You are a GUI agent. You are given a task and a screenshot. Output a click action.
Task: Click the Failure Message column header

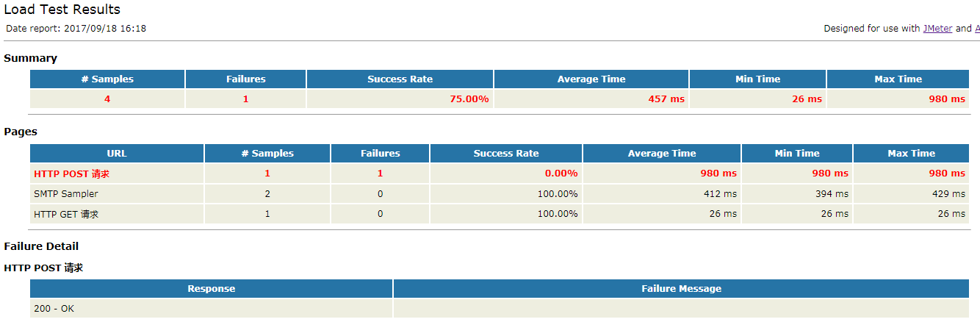(682, 289)
